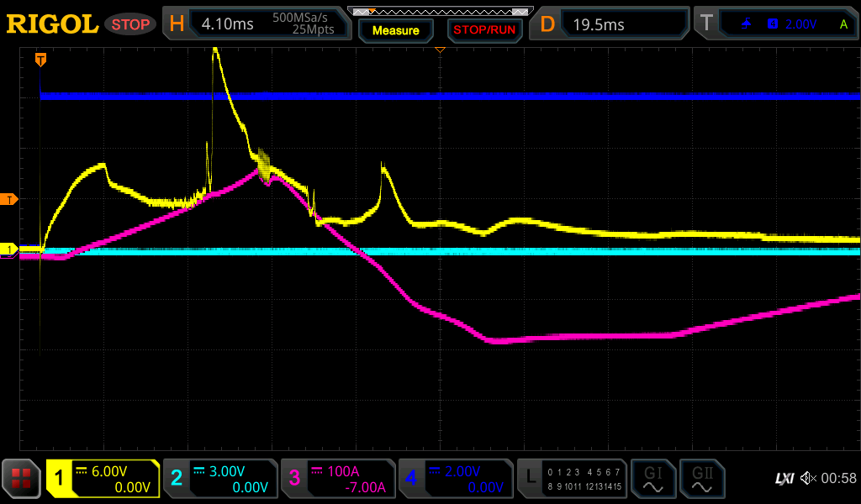
Task: Open the Measure menu
Action: click(395, 30)
